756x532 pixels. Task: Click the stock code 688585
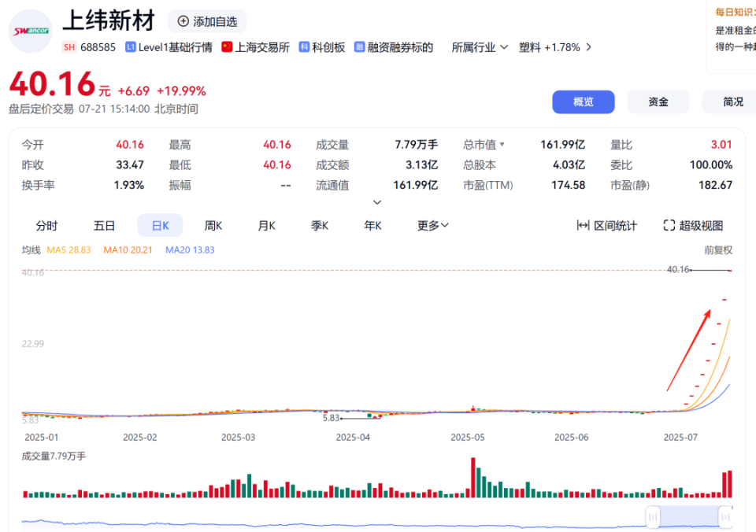point(98,47)
